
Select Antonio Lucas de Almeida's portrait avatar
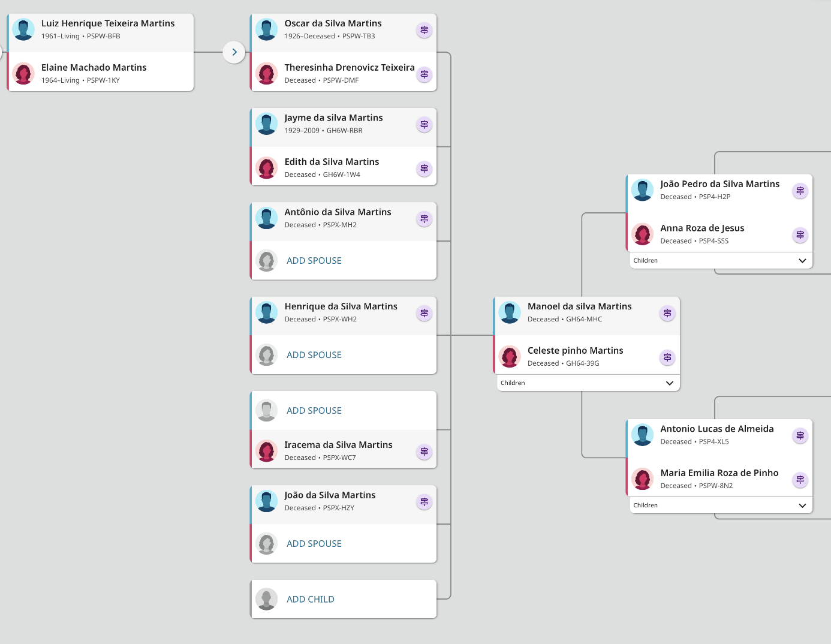click(x=642, y=435)
